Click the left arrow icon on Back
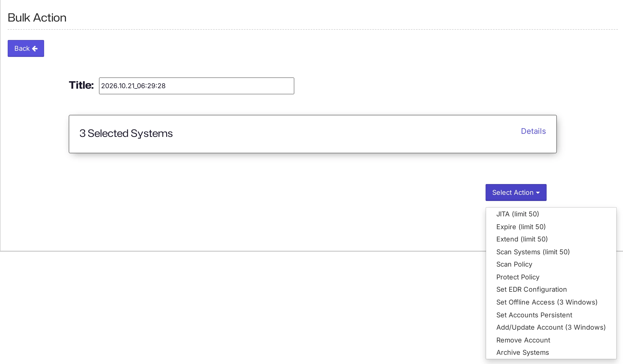 pyautogui.click(x=35, y=48)
